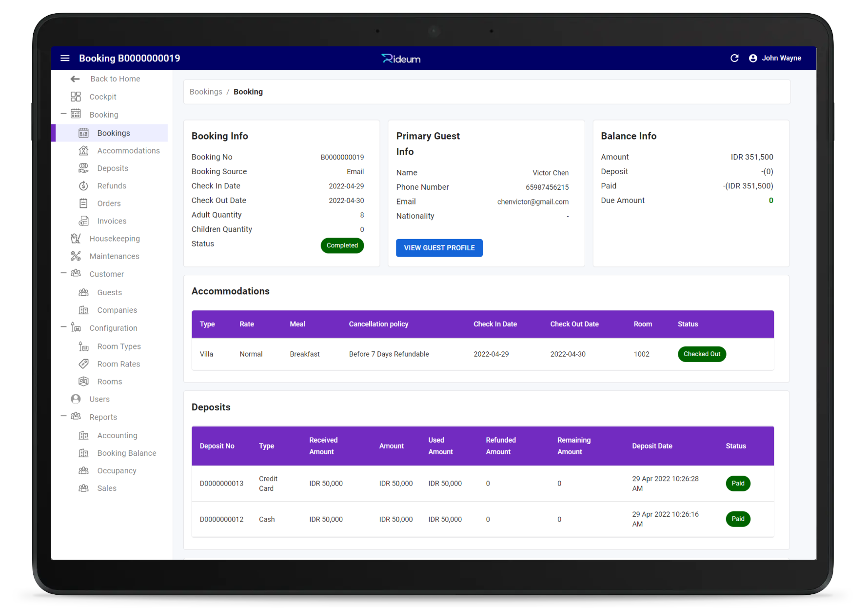Click the Back to Home arrow icon
Image resolution: width=868 pixels, height=608 pixels.
coord(75,79)
